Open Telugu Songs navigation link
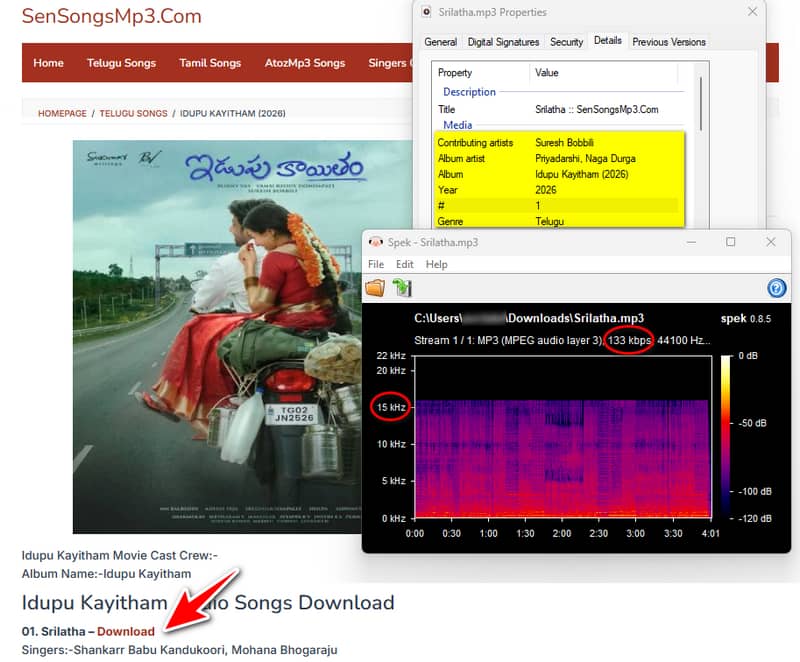The height and width of the screenshot is (662, 800). point(121,63)
